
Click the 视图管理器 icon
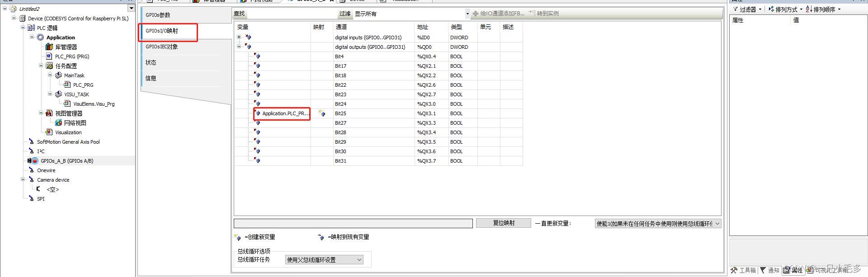point(49,113)
